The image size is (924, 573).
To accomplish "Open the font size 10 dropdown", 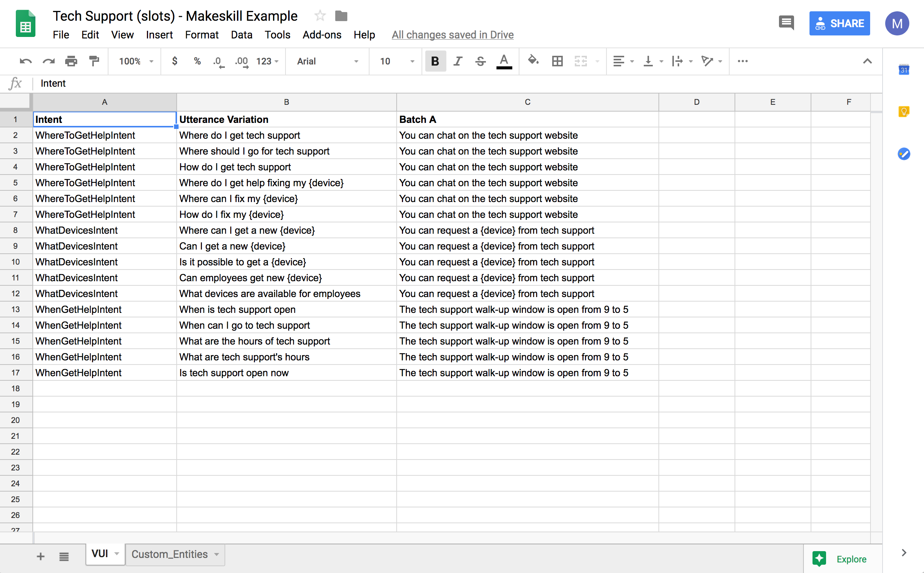I will [397, 61].
